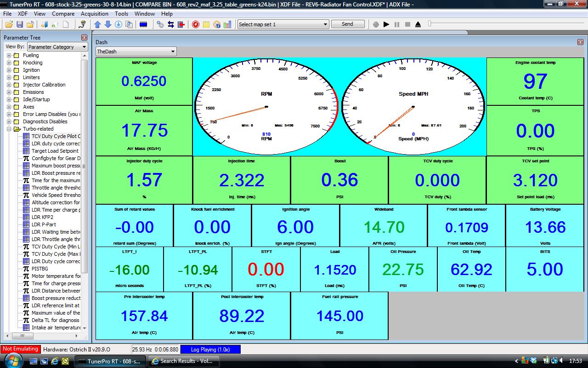The width and height of the screenshot is (588, 368).
Task: Click the Wideband 14.70 value
Action: [384, 227]
